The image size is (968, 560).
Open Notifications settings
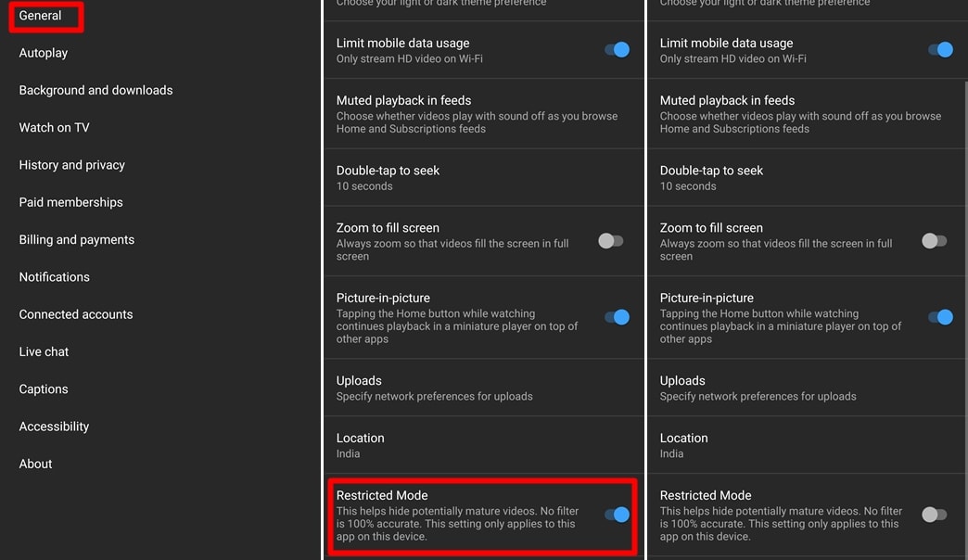click(54, 276)
